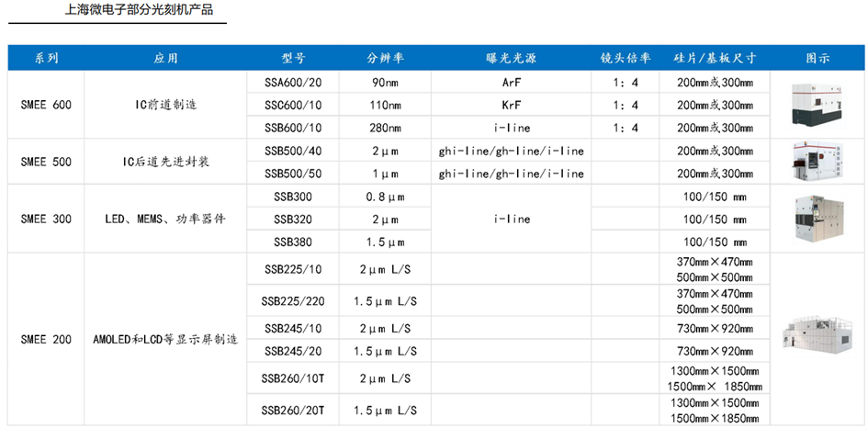
Task: Click the 系列 column header
Action: point(46,59)
